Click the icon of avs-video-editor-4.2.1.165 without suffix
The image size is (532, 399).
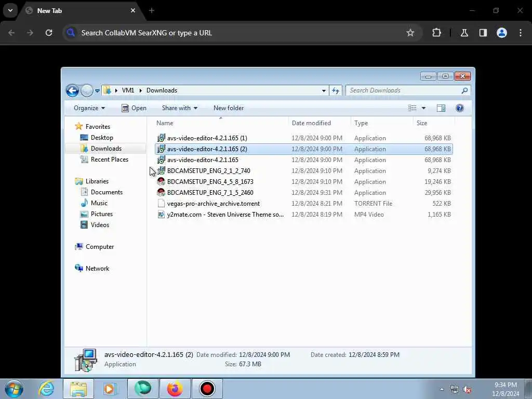pyautogui.click(x=161, y=160)
